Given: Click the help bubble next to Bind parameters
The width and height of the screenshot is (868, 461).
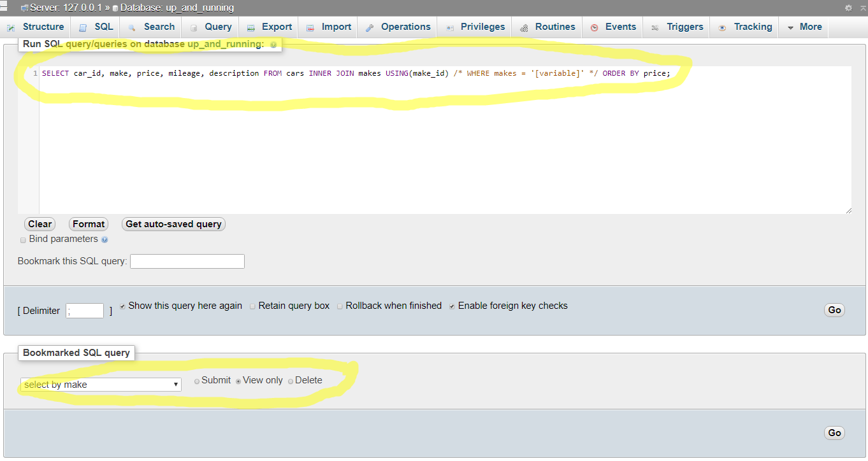Looking at the screenshot, I should click(x=104, y=239).
